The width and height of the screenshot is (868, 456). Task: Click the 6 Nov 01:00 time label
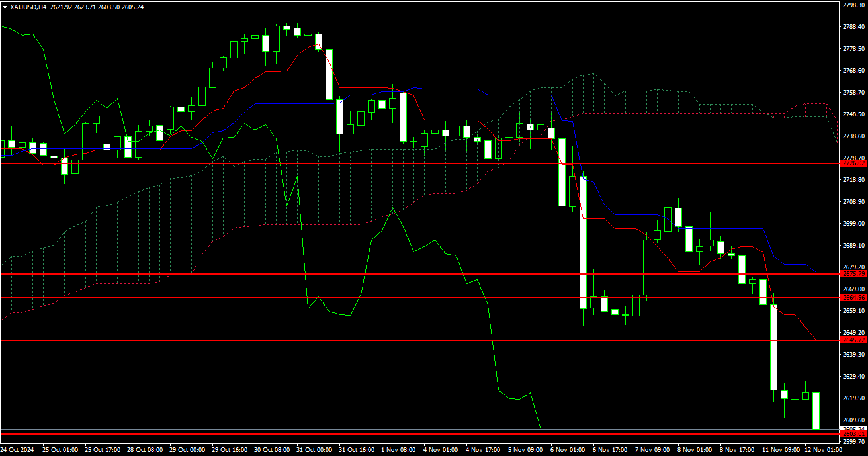tap(568, 449)
